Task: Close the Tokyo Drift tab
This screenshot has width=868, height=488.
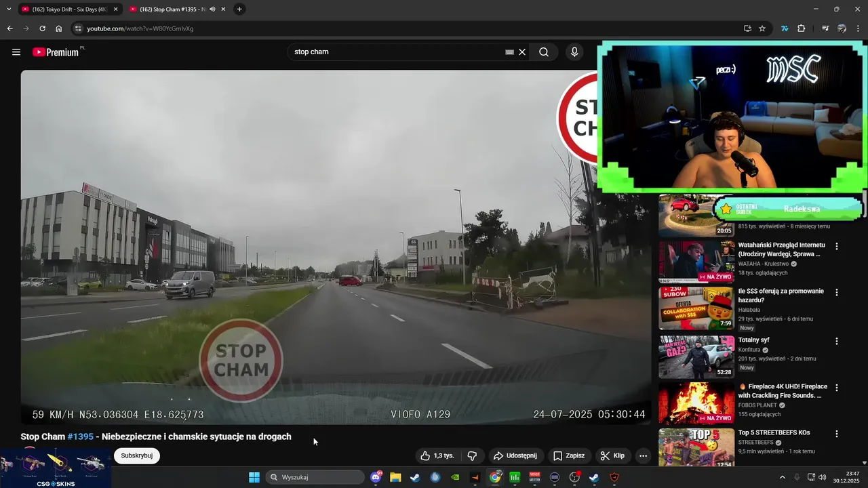Action: pyautogui.click(x=115, y=9)
